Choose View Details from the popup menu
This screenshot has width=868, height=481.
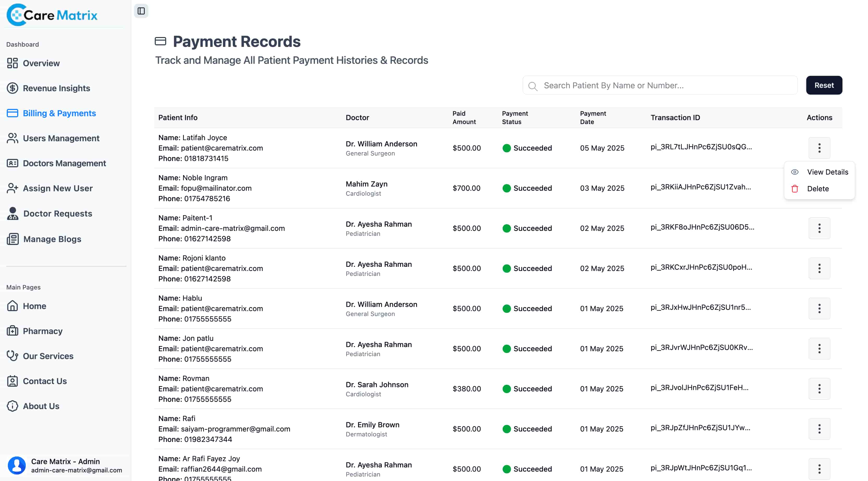(820, 172)
